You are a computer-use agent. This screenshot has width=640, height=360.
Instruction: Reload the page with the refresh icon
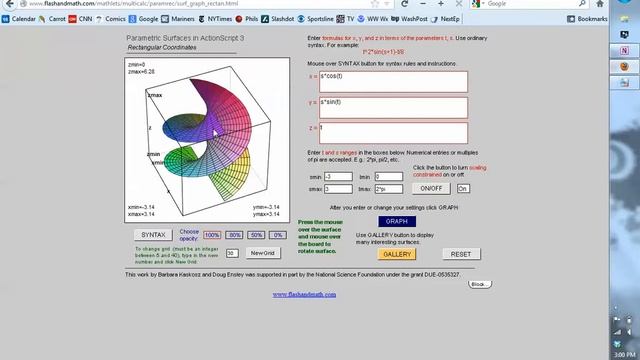coord(404,4)
